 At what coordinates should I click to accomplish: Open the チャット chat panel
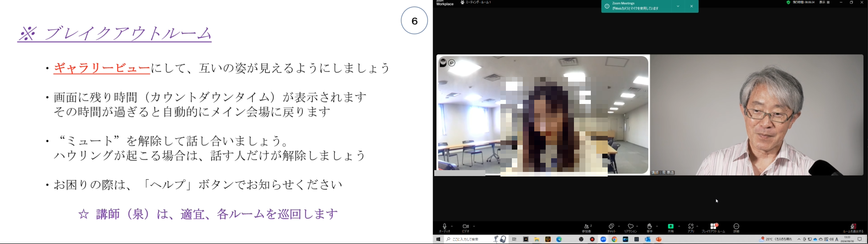pyautogui.click(x=611, y=228)
